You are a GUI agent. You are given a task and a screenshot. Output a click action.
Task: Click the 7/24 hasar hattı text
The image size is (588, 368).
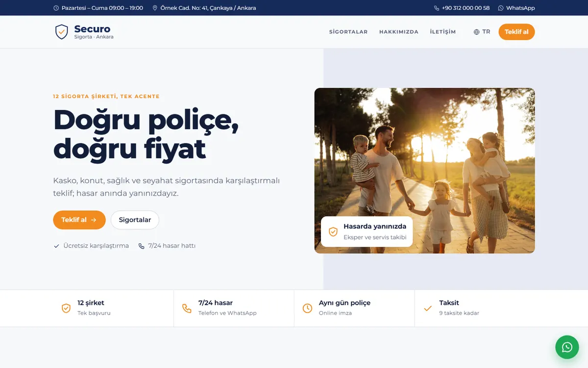pos(172,246)
